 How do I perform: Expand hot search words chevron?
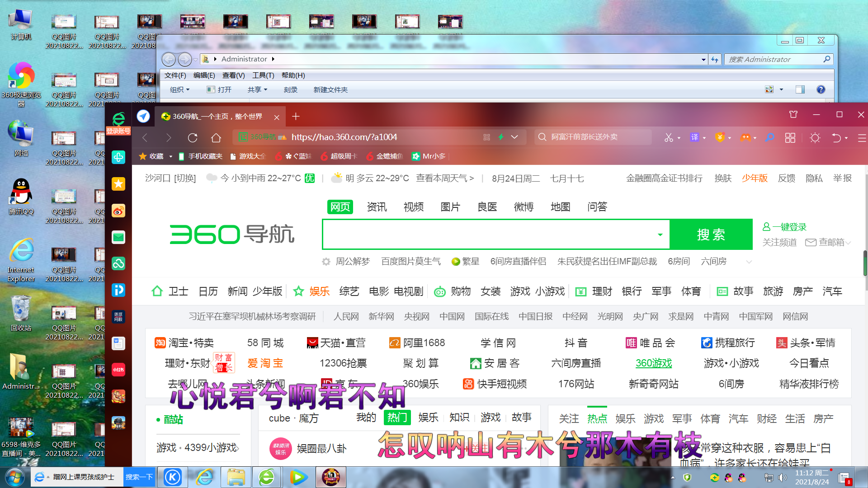pyautogui.click(x=749, y=262)
